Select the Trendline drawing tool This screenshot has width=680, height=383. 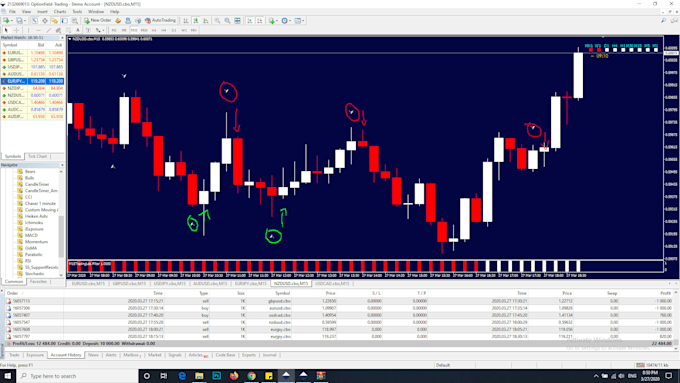(x=49, y=30)
